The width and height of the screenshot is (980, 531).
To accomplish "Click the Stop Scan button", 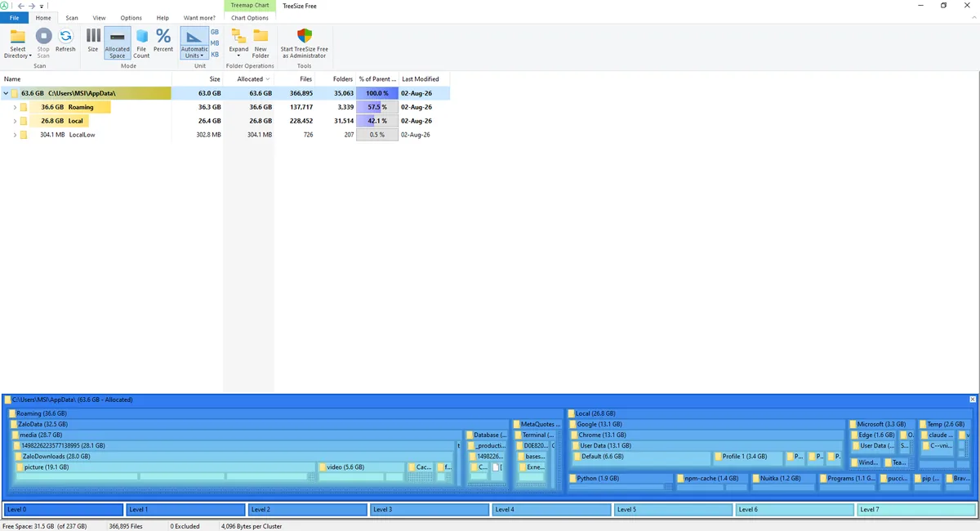I will pyautogui.click(x=43, y=42).
